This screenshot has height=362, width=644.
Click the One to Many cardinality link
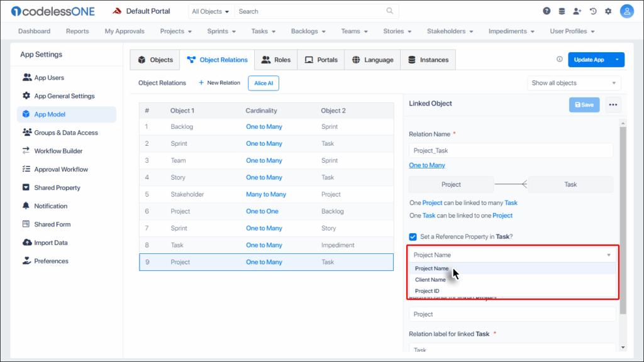[x=427, y=165]
